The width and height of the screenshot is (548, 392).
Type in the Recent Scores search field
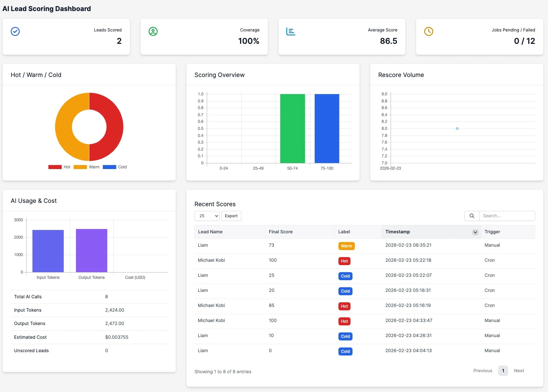tap(505, 216)
